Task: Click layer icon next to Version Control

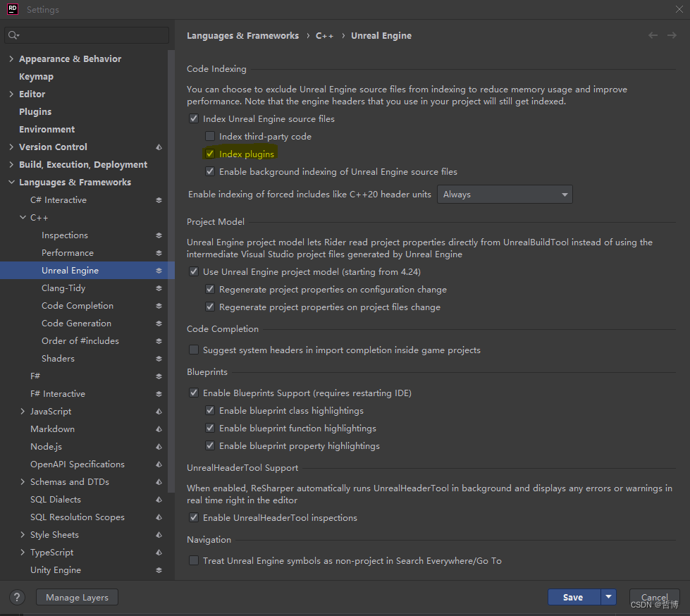Action: [159, 147]
